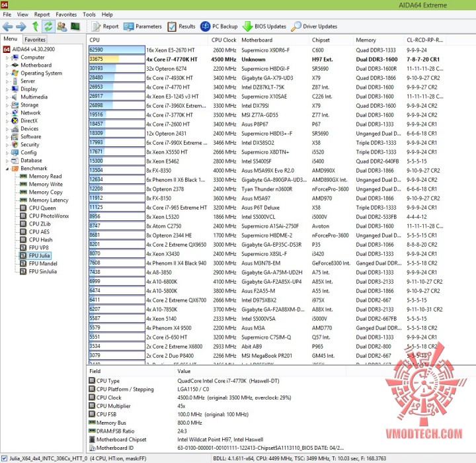Click the green Up arrow icon

36,26
